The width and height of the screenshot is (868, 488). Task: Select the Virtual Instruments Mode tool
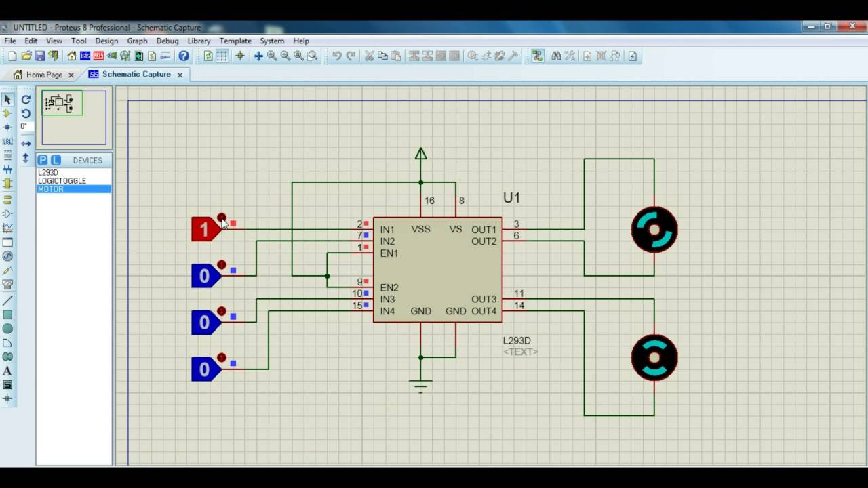pos(7,285)
